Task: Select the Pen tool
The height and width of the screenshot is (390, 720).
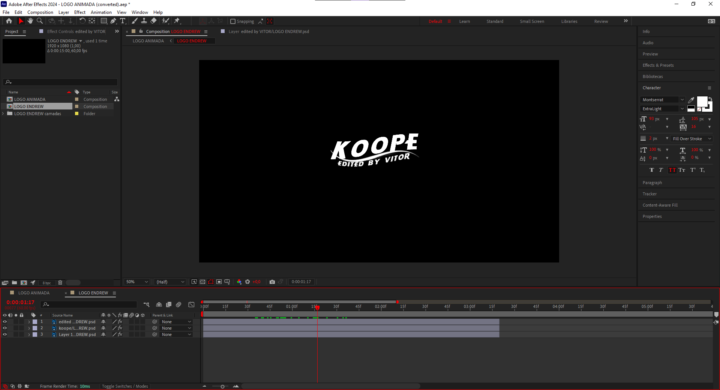Action: coord(113,21)
